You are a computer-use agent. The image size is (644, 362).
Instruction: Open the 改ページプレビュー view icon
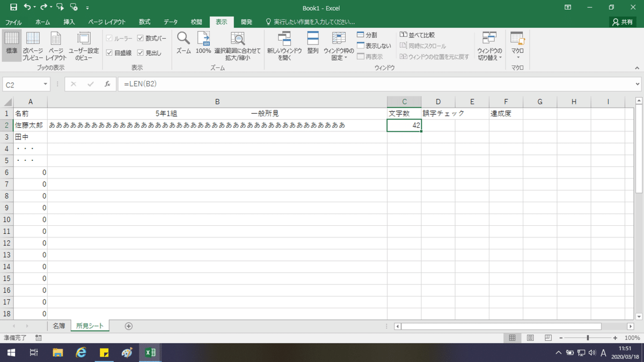pyautogui.click(x=33, y=46)
